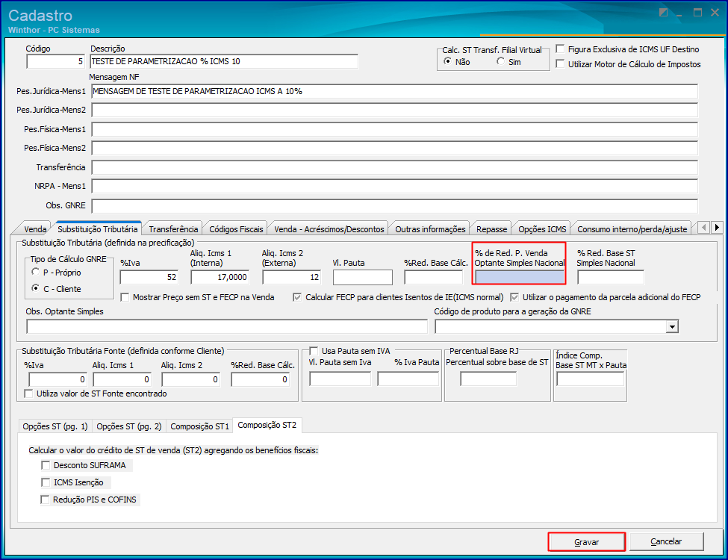Click the Pes.Jurídica-Mens2 field

395,110
